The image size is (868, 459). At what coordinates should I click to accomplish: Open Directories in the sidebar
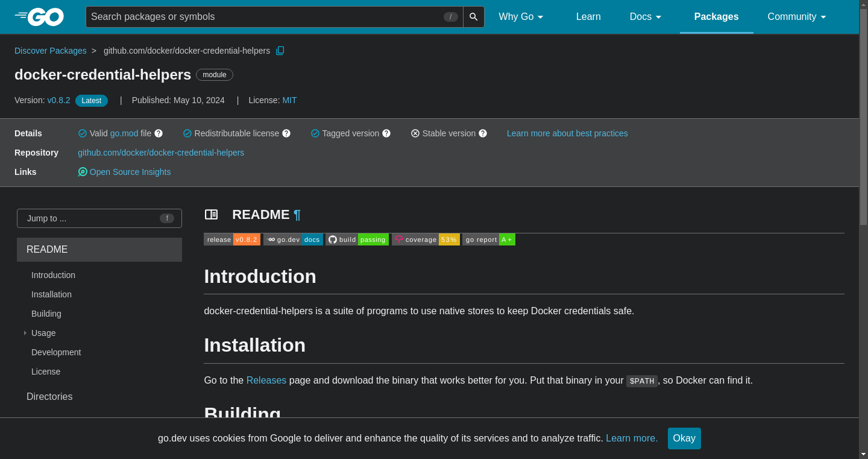point(49,396)
